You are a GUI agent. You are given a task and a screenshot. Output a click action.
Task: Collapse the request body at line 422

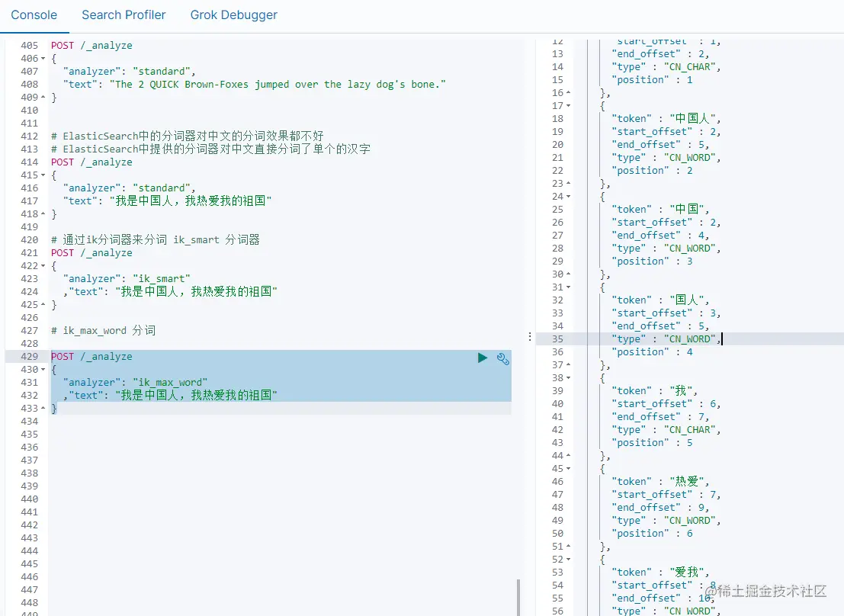43,265
